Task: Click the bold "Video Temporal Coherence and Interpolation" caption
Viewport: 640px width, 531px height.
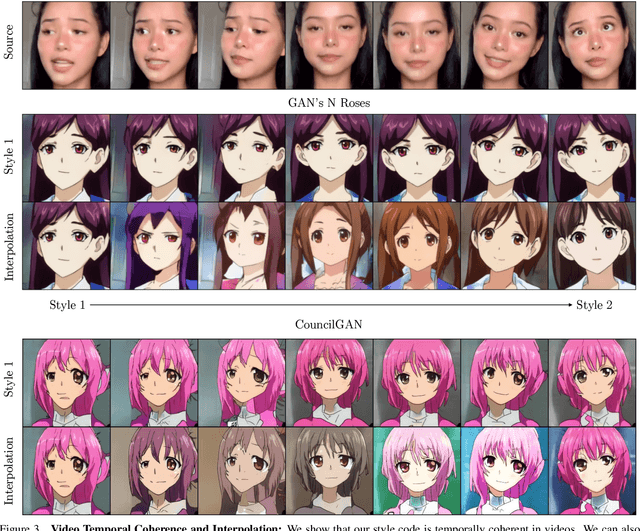Action: point(166,528)
